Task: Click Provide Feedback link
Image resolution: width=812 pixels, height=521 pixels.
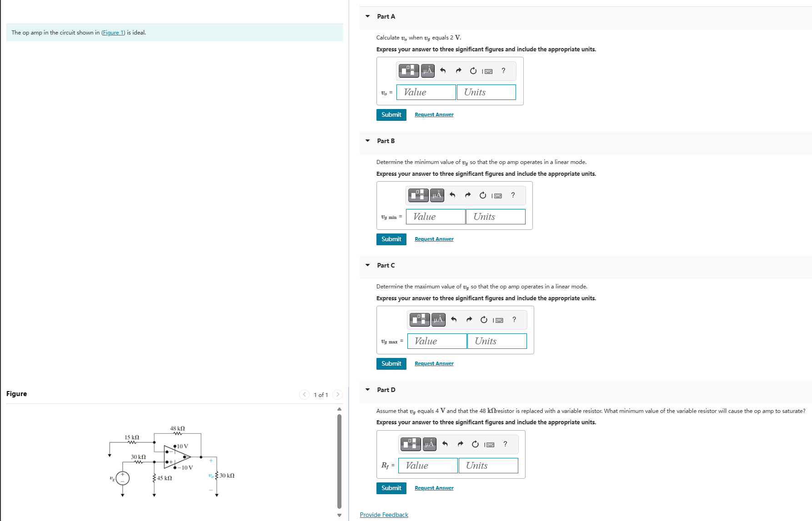Action: click(384, 515)
